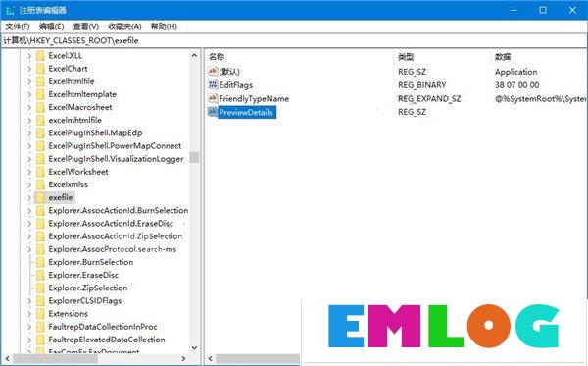Viewport: 588px width, 366px height.
Task: Click the ExcelMacrosheet folder icon
Action: 40,107
